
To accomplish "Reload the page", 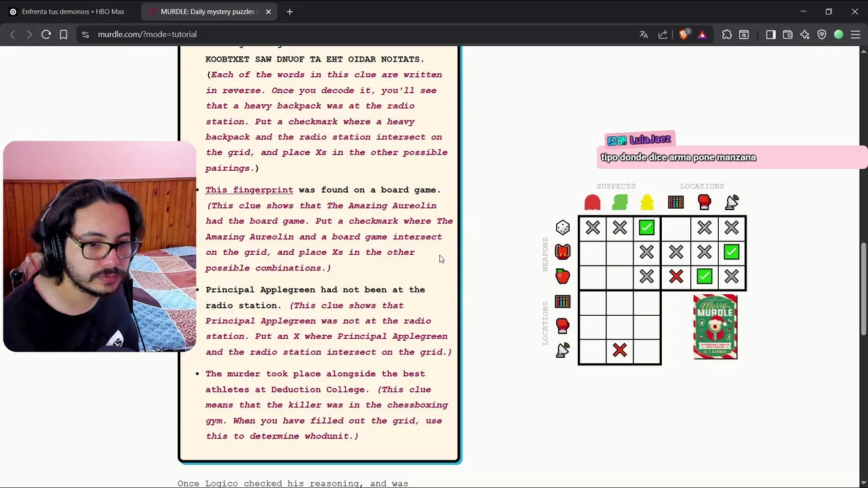I will (x=46, y=35).
